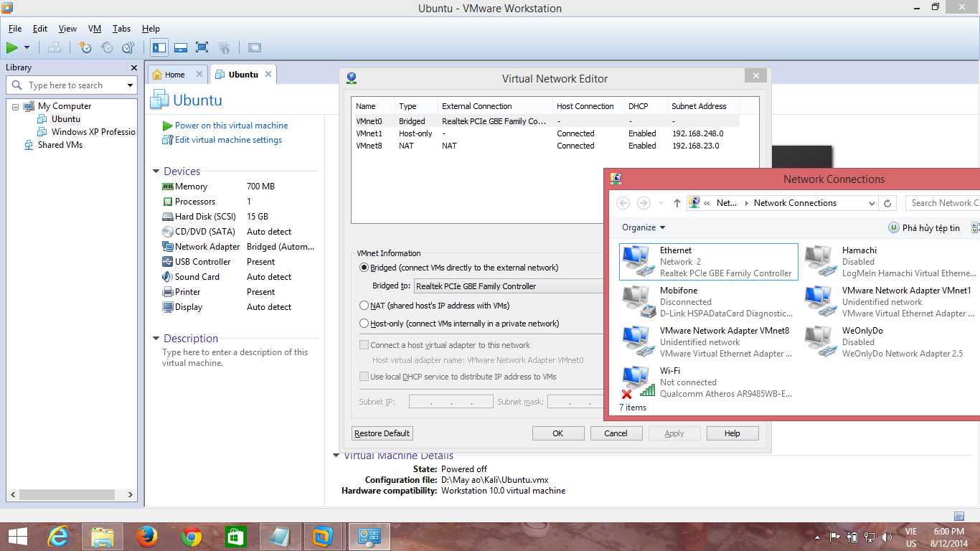Select Ubuntu in the library tree
The image size is (980, 551).
tap(66, 119)
